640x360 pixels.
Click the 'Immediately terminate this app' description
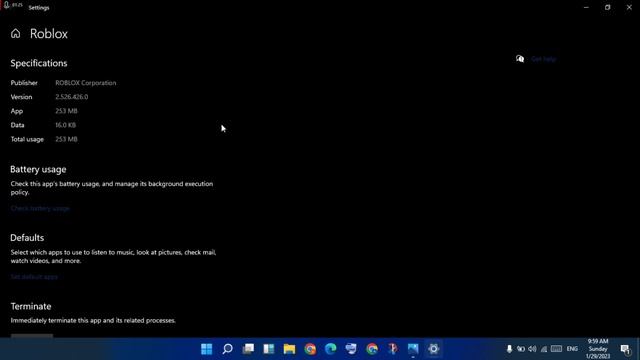point(93,320)
